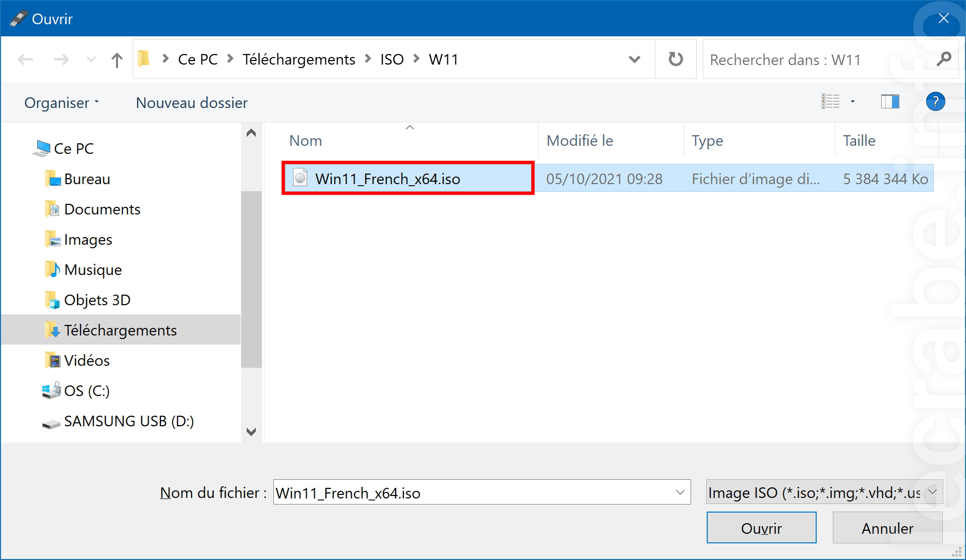Open the view options dropdown arrow
Screen dimensions: 966x560
point(853,102)
